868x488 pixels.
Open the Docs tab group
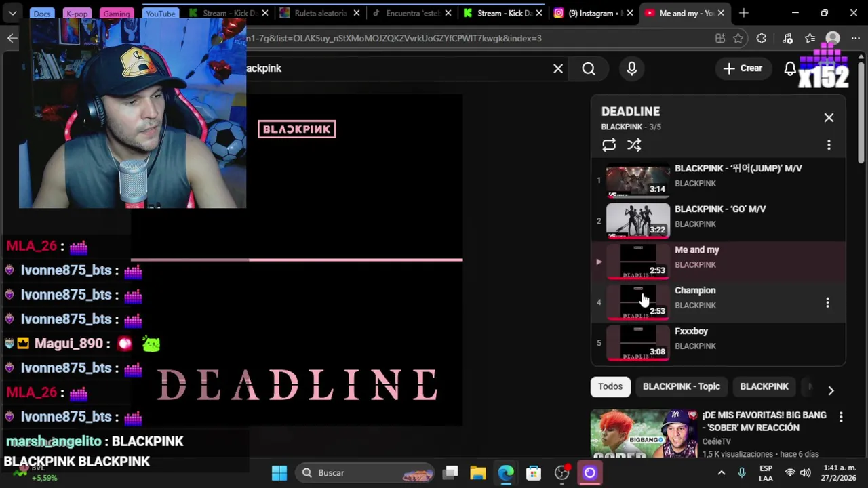[x=42, y=14]
